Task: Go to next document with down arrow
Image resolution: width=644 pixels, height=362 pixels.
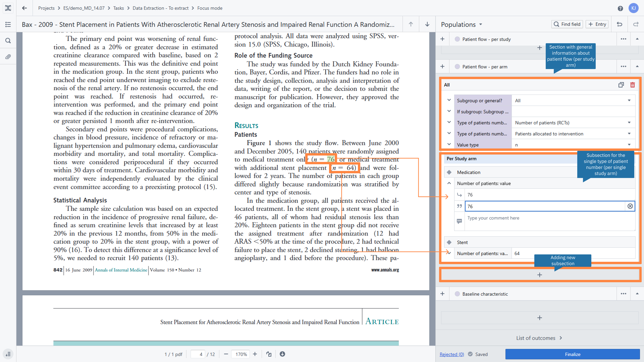Action: [427, 24]
